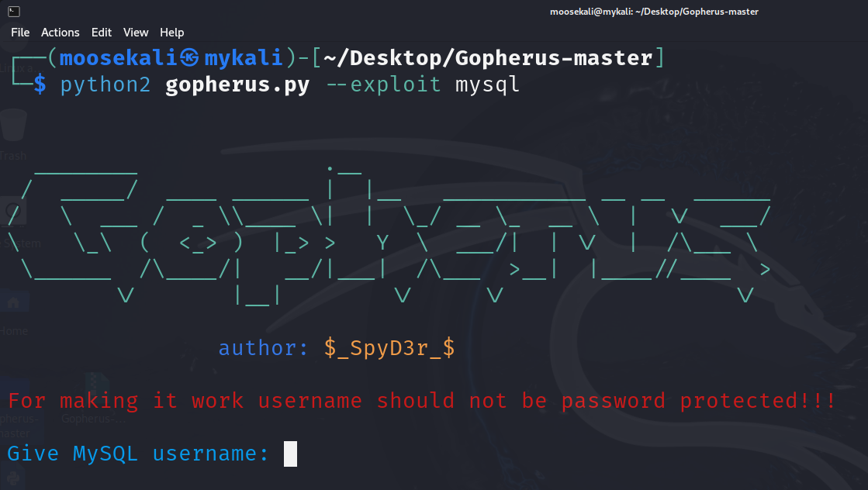Click the red password protected warning line
The image size is (868, 490).
pos(422,401)
